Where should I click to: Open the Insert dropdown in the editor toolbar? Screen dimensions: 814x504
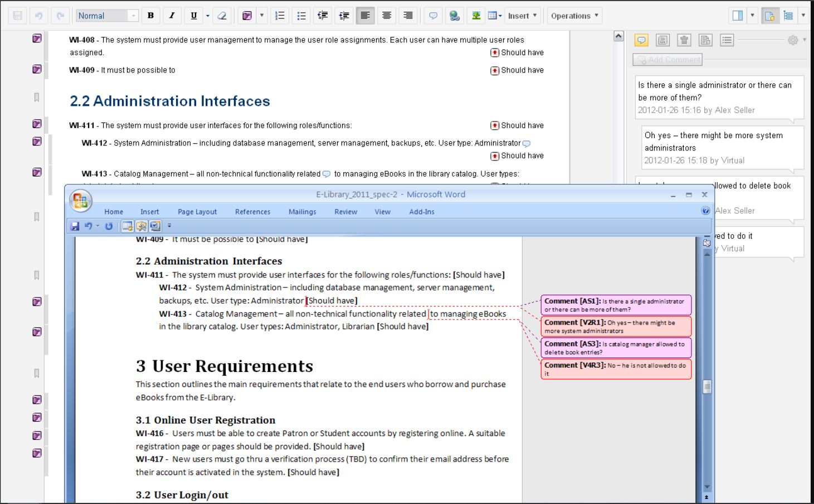tap(522, 16)
